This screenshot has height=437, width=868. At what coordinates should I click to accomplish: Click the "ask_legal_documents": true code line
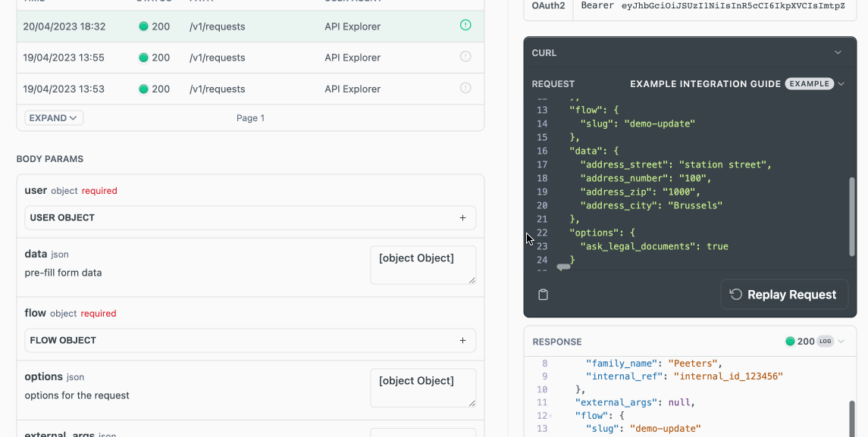[x=653, y=246]
